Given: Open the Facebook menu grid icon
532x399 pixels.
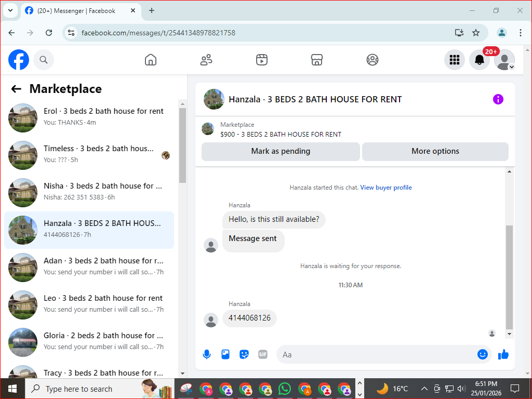Looking at the screenshot, I should [x=454, y=60].
